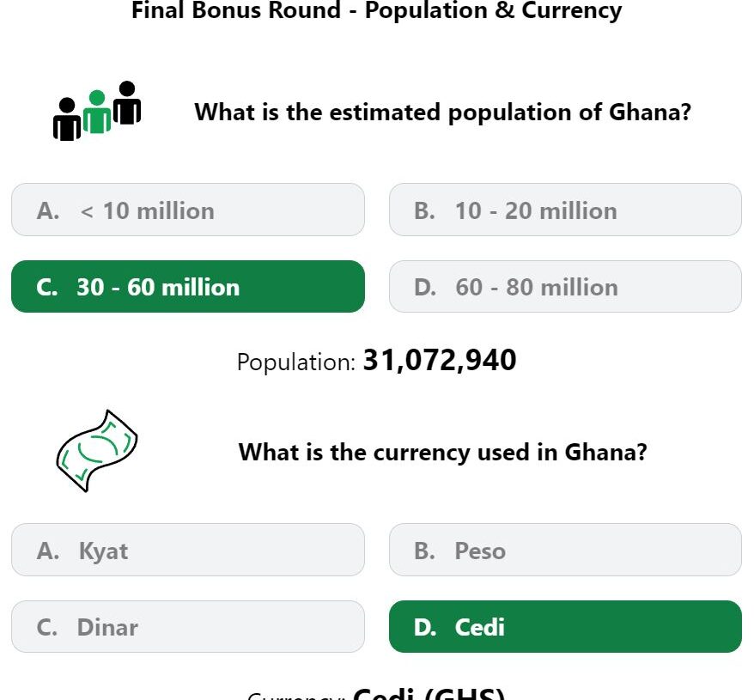Click the banknote currency icon
The width and height of the screenshot is (754, 700).
pyautogui.click(x=97, y=451)
